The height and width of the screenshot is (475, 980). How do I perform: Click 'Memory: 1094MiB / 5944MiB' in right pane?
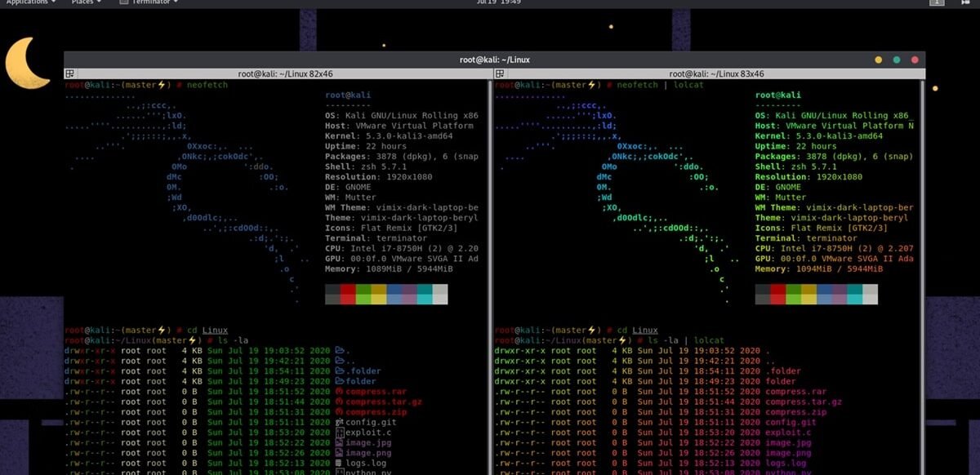pos(819,269)
